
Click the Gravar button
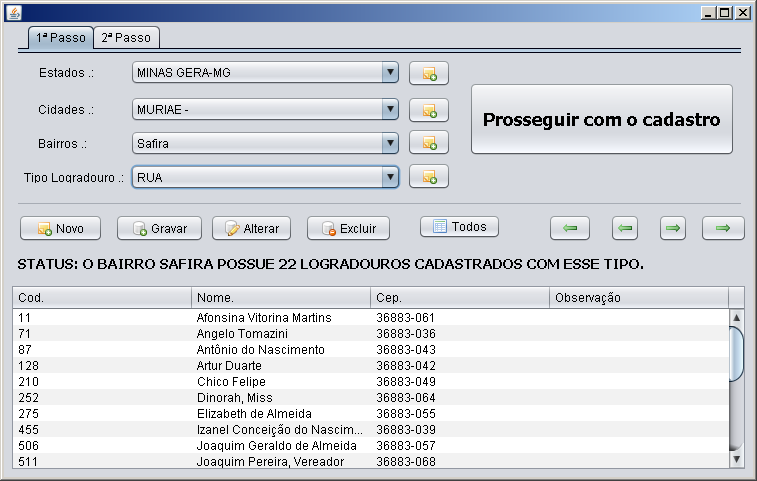[x=159, y=228]
